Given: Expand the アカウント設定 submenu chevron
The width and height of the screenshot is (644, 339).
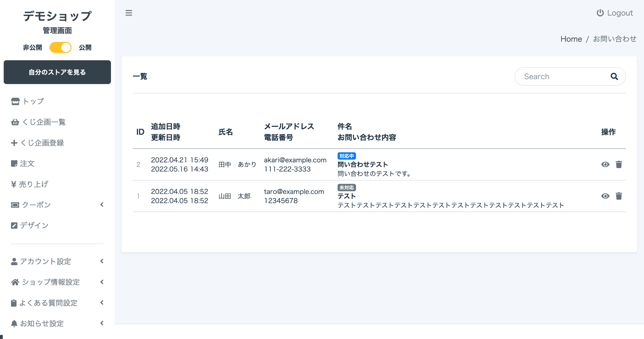Looking at the screenshot, I should pos(102,261).
